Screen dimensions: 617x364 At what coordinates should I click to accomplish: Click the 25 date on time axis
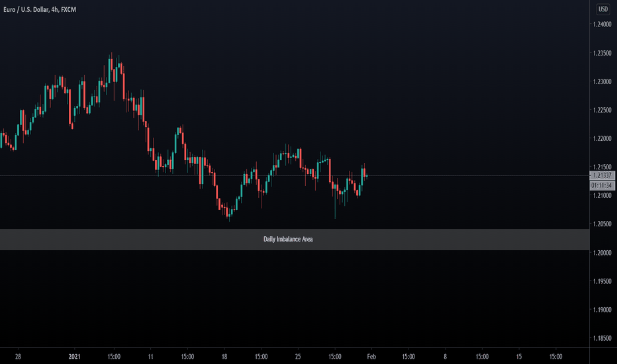[298, 357]
